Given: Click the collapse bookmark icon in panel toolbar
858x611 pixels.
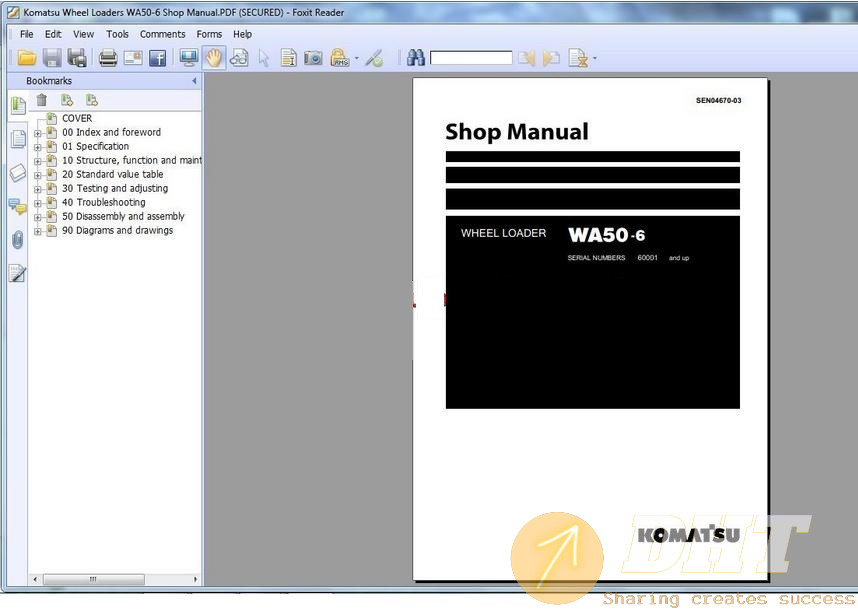Looking at the screenshot, I should 91,100.
